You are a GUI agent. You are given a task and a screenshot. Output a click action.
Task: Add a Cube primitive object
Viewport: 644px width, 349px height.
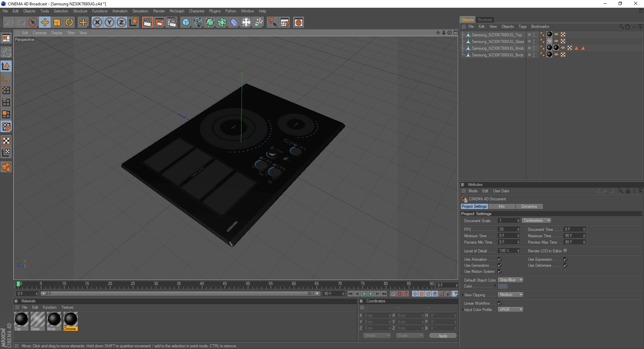[x=186, y=22]
